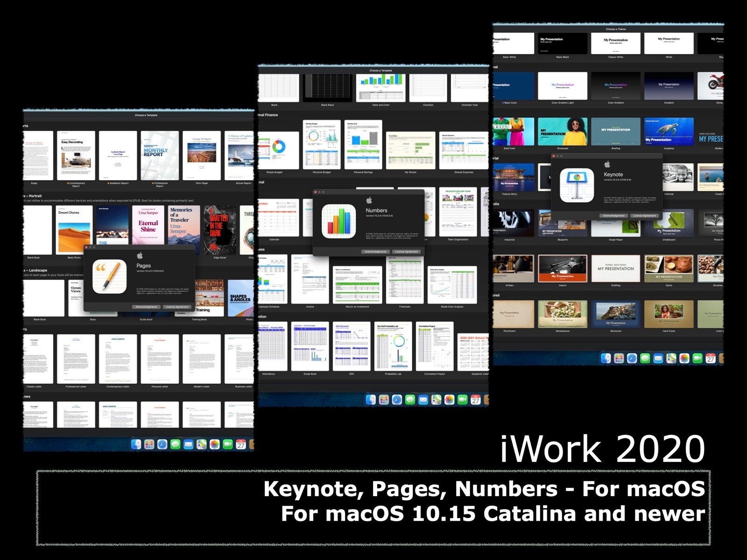Viewport: 747px width, 560px height.
Task: Click License Agreement in the About Keynote dialog
Action: [x=644, y=216]
